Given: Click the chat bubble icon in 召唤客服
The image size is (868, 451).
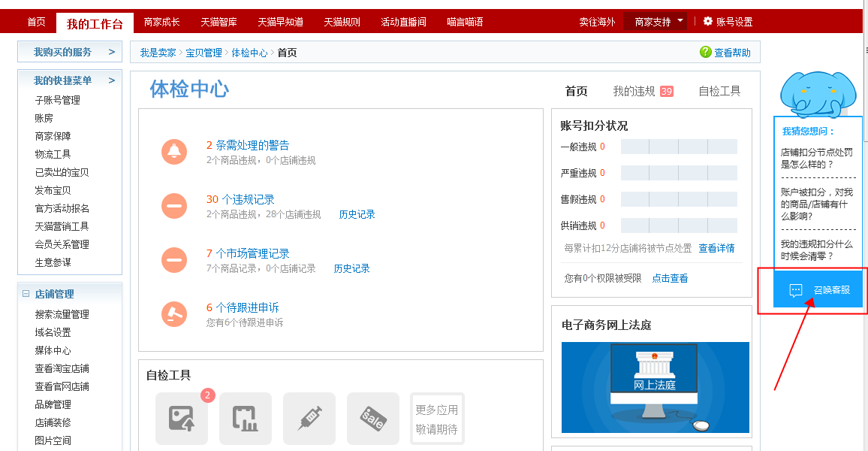Looking at the screenshot, I should [x=795, y=290].
